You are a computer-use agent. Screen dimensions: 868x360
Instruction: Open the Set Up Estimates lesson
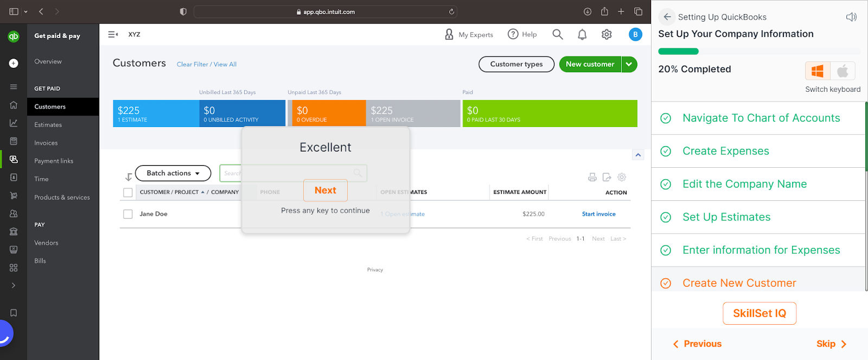[x=758, y=217]
